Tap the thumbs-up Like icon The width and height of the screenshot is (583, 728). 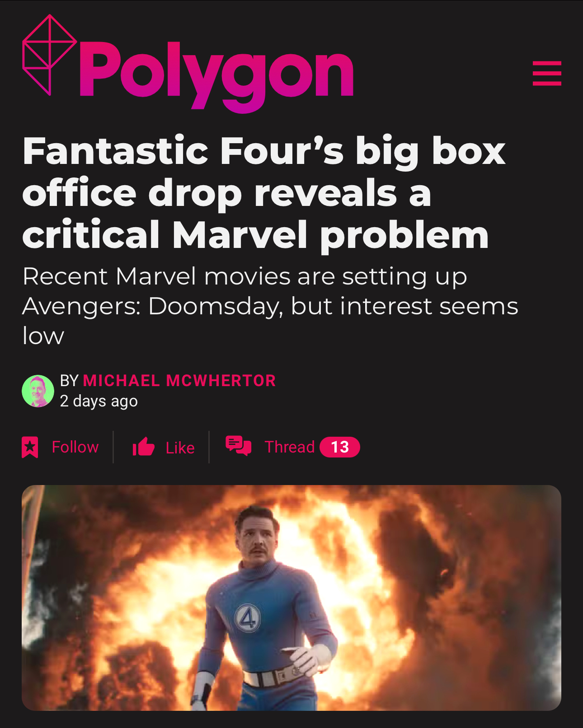point(143,447)
